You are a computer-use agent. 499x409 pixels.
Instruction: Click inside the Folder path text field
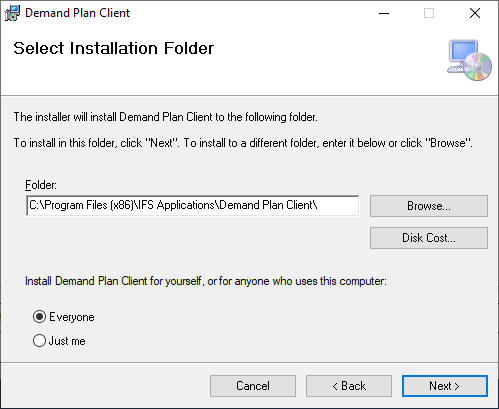[x=192, y=205]
